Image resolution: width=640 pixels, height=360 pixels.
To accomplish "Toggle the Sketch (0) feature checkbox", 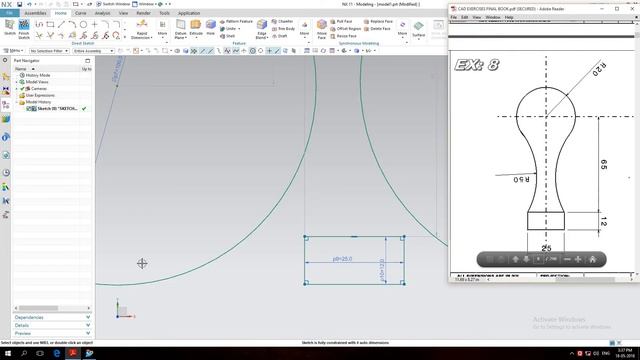I will [x=29, y=109].
